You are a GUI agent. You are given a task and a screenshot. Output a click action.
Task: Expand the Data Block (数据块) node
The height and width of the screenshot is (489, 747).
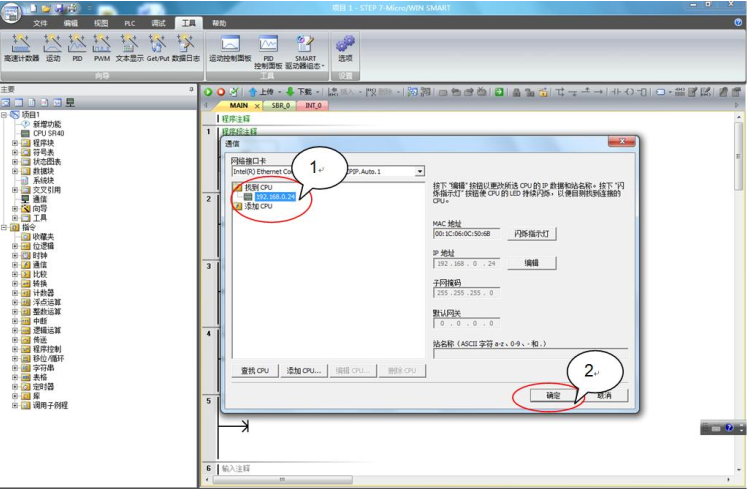click(15, 171)
